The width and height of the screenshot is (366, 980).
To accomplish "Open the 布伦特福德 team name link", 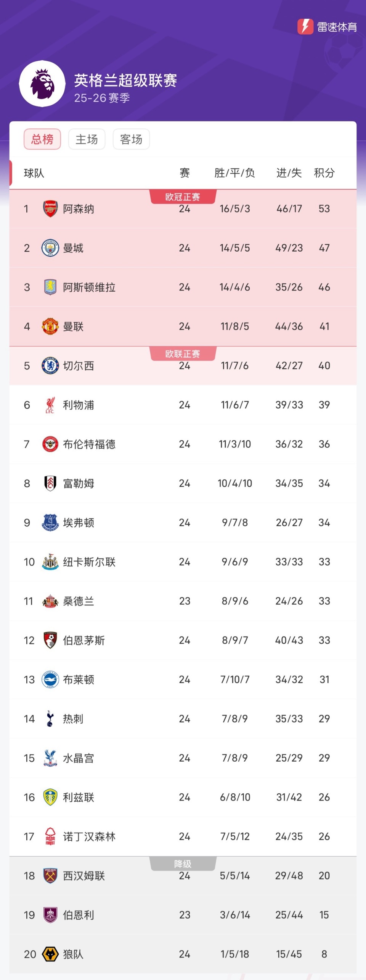I will (x=89, y=444).
